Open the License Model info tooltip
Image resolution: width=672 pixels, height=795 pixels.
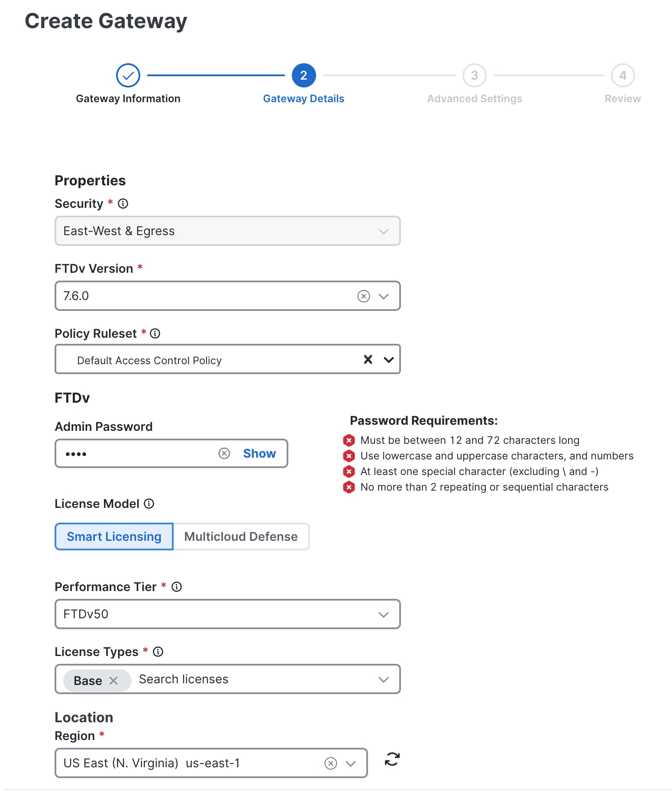pyautogui.click(x=149, y=504)
